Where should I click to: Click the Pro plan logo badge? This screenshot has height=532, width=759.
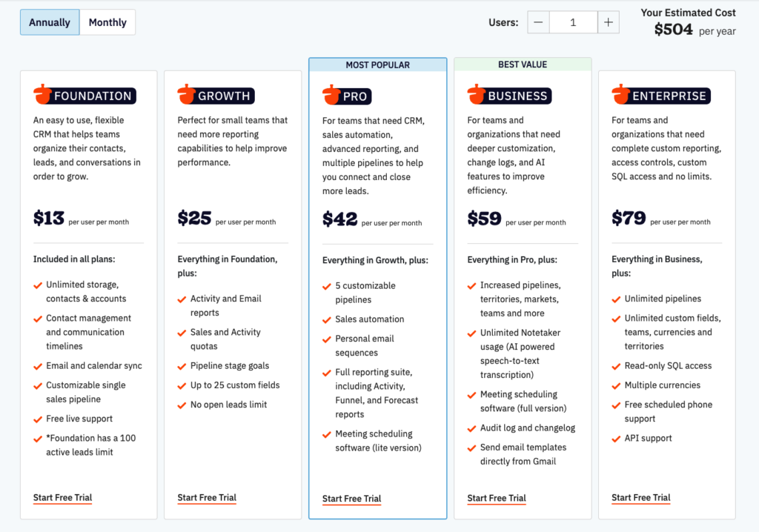pyautogui.click(x=346, y=96)
